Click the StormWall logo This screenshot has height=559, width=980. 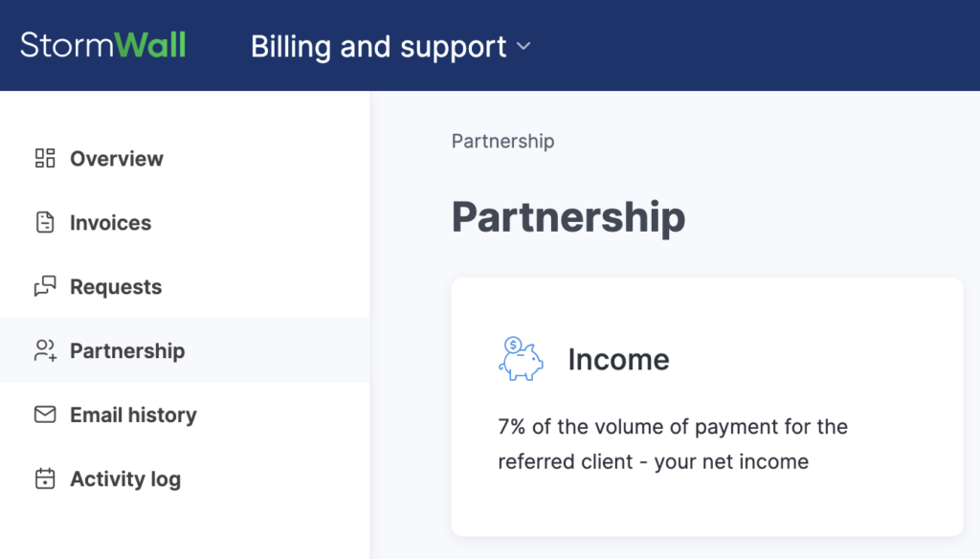[x=103, y=45]
